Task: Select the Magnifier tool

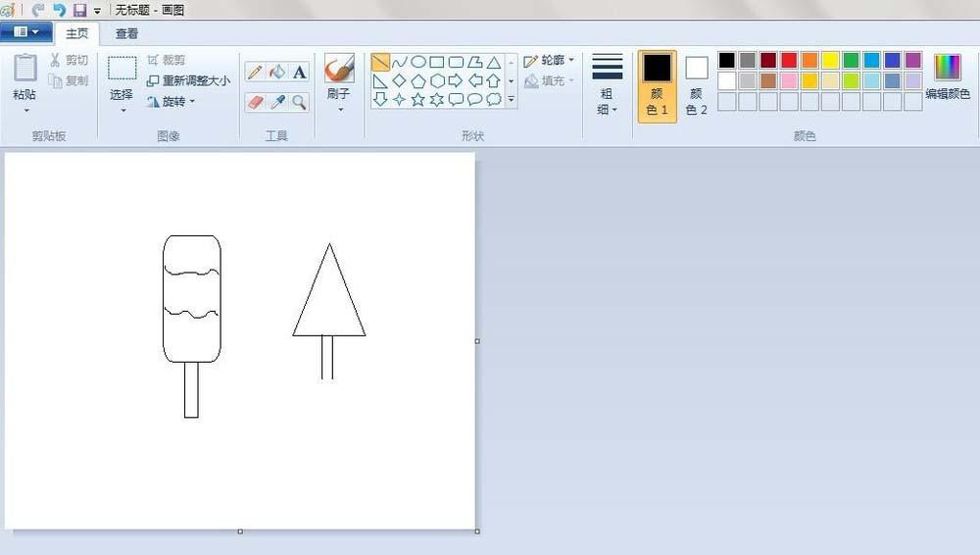Action: click(300, 101)
